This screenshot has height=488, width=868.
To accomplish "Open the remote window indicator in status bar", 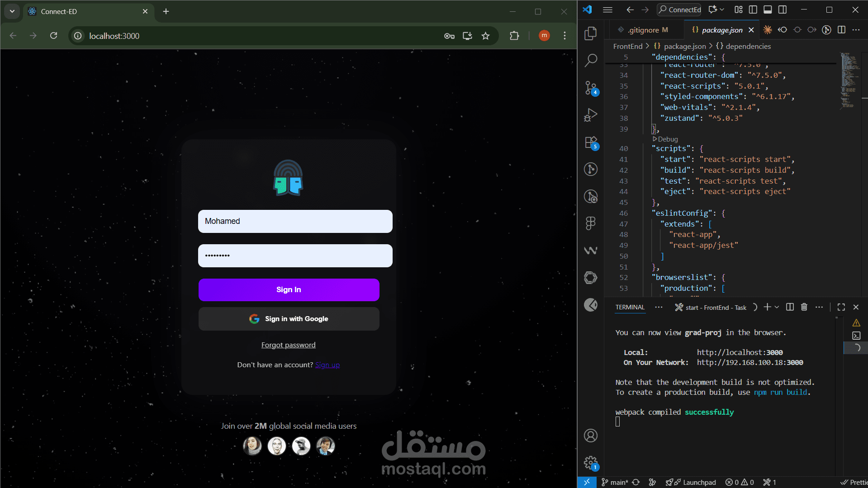I will click(x=587, y=482).
